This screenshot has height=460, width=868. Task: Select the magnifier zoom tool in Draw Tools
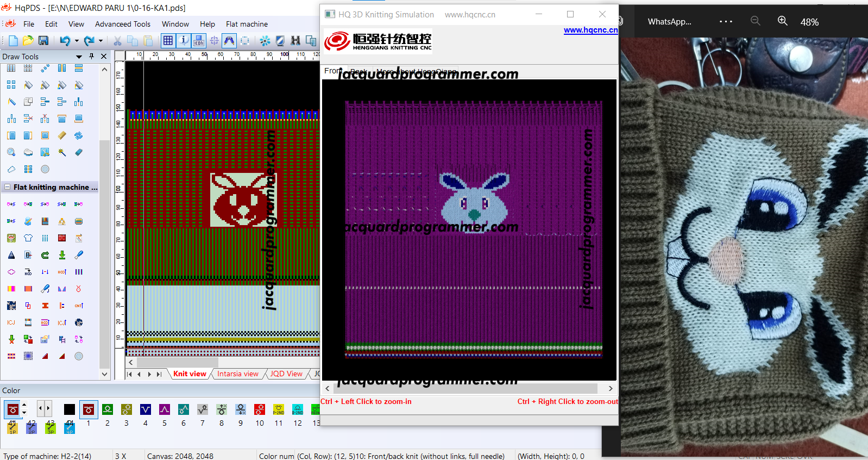click(11, 152)
